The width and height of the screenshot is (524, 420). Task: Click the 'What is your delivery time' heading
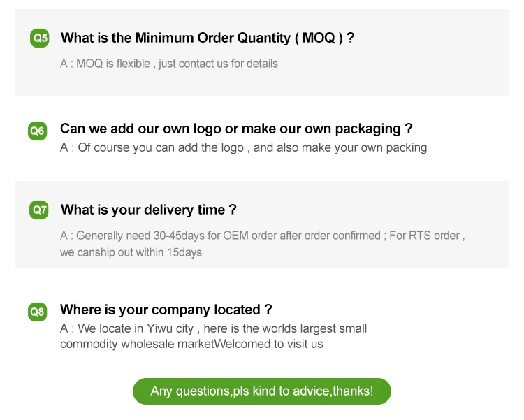click(x=148, y=210)
